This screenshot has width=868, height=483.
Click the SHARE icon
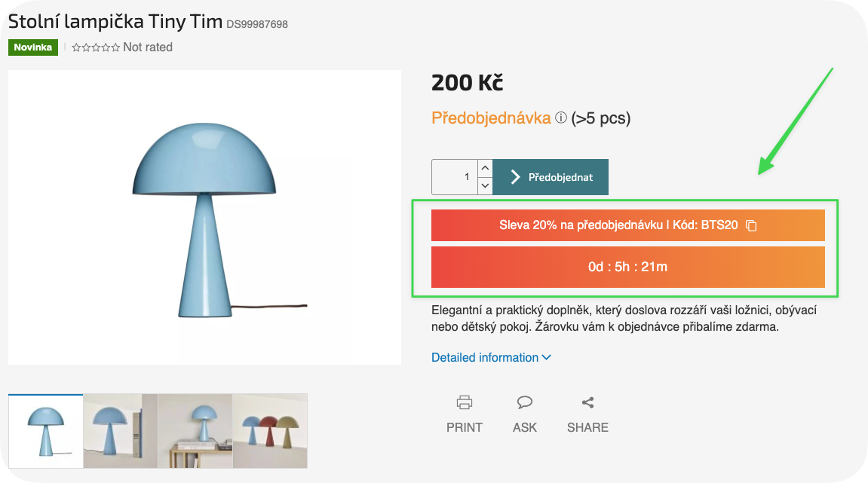[x=587, y=402]
